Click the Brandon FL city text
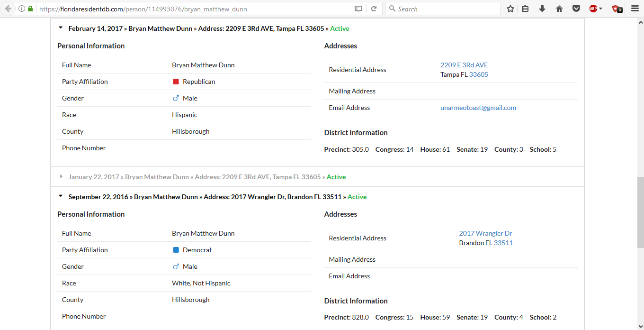This screenshot has height=330, width=644. [x=476, y=243]
